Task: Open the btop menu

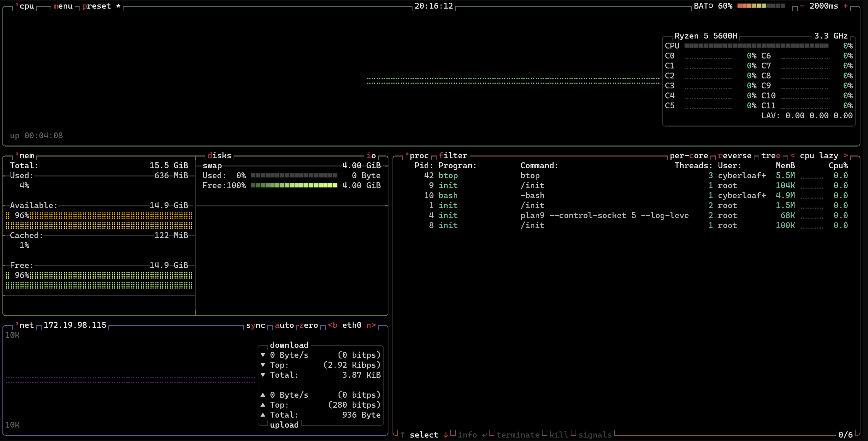Action: 63,6
